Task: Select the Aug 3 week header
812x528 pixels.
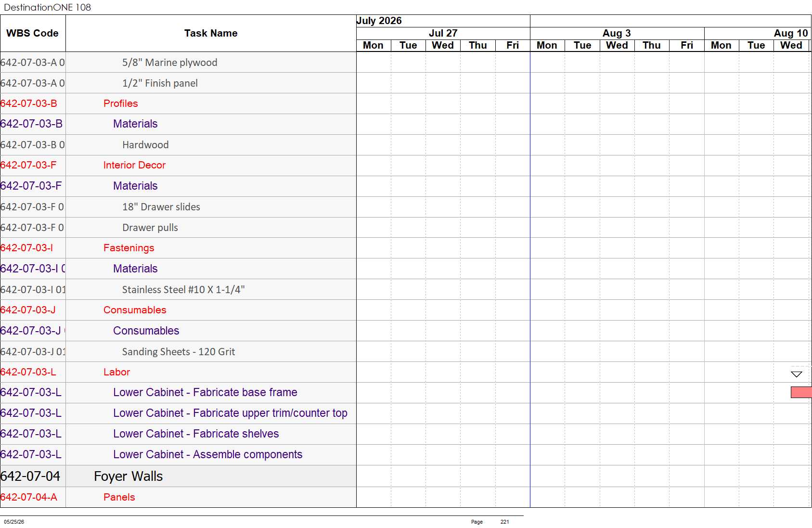Action: 617,33
